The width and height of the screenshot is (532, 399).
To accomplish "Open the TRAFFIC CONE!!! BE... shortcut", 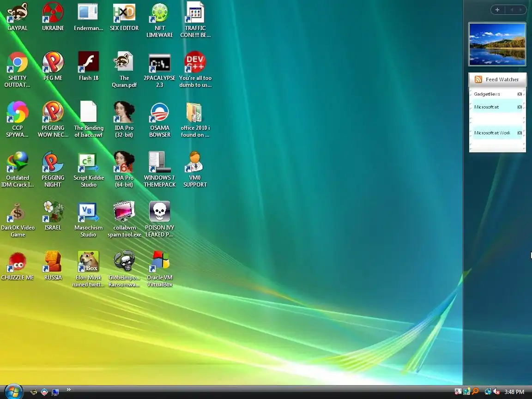I will point(195,20).
